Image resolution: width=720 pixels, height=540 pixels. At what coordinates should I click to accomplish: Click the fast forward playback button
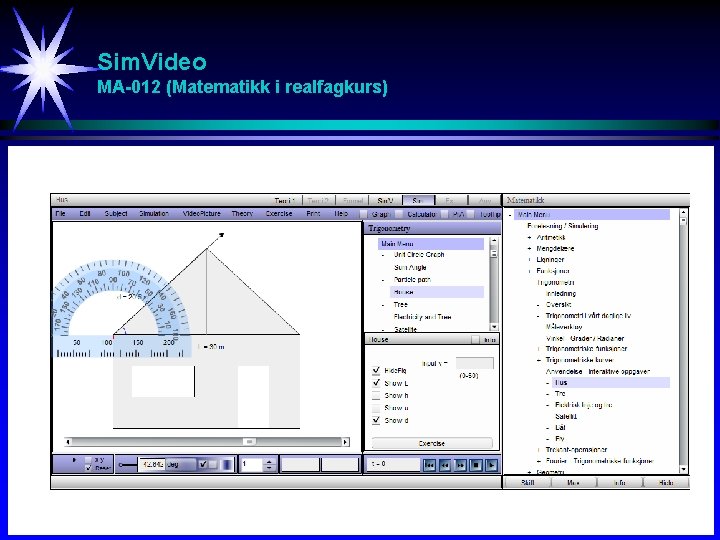click(x=460, y=465)
